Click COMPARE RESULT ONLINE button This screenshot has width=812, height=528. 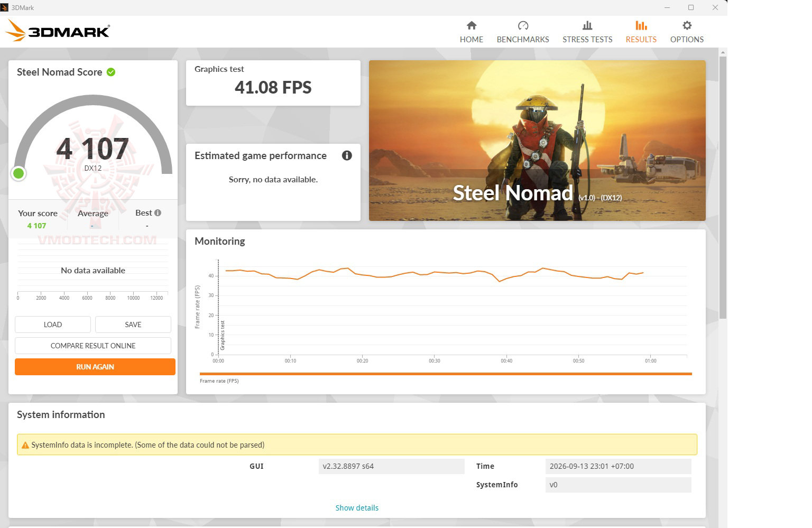[x=93, y=346]
